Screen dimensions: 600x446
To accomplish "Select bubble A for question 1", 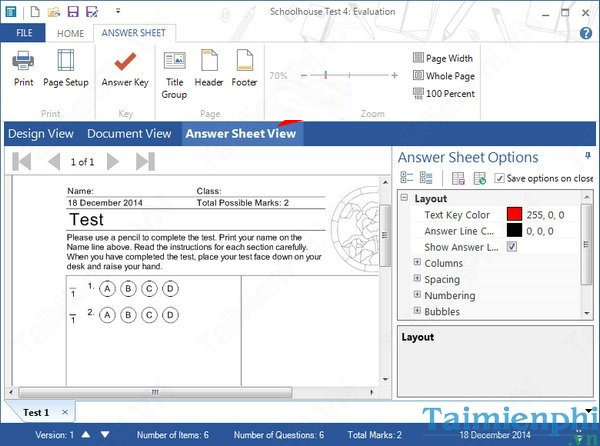I will pos(107,289).
